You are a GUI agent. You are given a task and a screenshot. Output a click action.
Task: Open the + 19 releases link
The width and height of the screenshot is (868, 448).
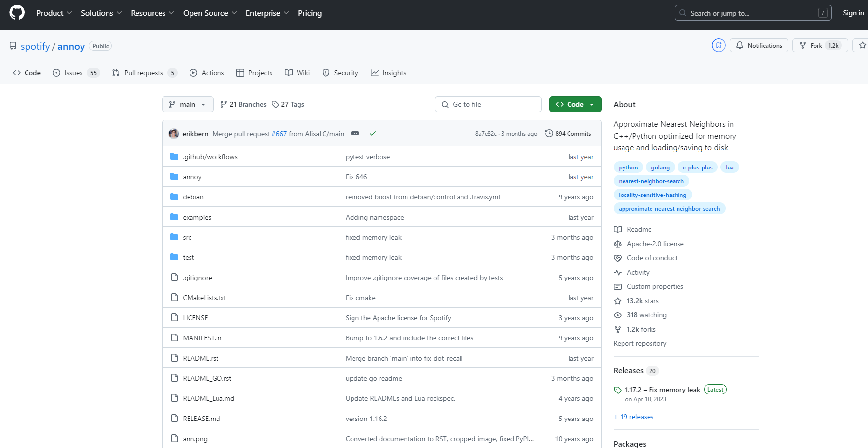(x=633, y=417)
